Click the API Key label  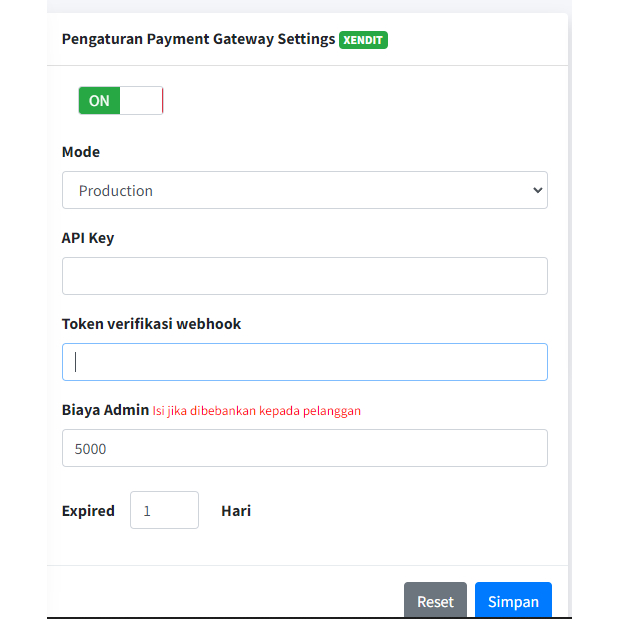pyautogui.click(x=88, y=238)
